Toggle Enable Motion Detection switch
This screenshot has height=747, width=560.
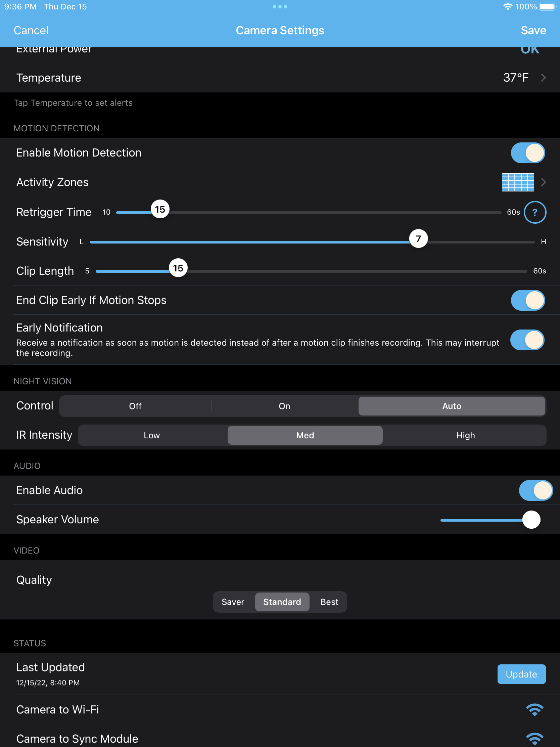click(x=527, y=152)
